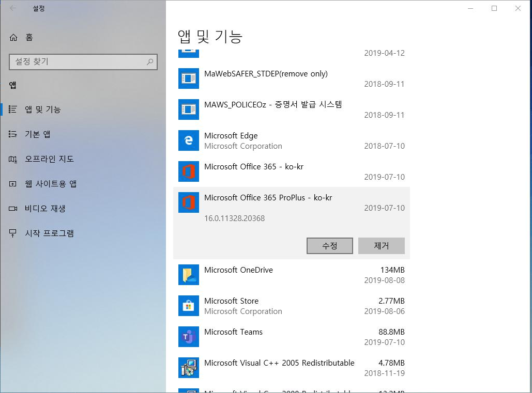This screenshot has width=532, height=393.
Task: Open 웹 사이트용 앱 page
Action: pyautogui.click(x=83, y=184)
